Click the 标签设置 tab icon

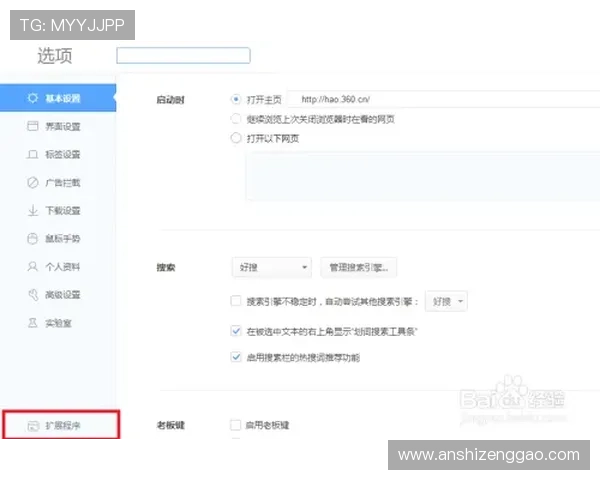pos(33,154)
